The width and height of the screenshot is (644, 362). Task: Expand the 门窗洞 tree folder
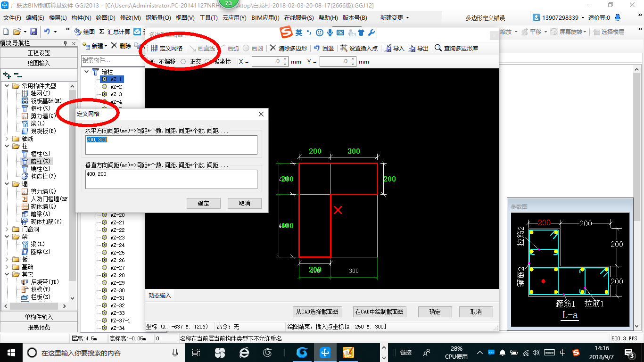[7, 229]
